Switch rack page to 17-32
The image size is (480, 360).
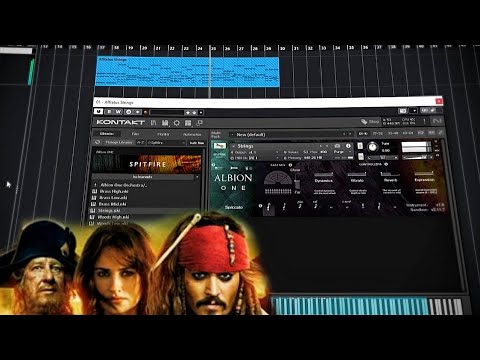(x=378, y=133)
